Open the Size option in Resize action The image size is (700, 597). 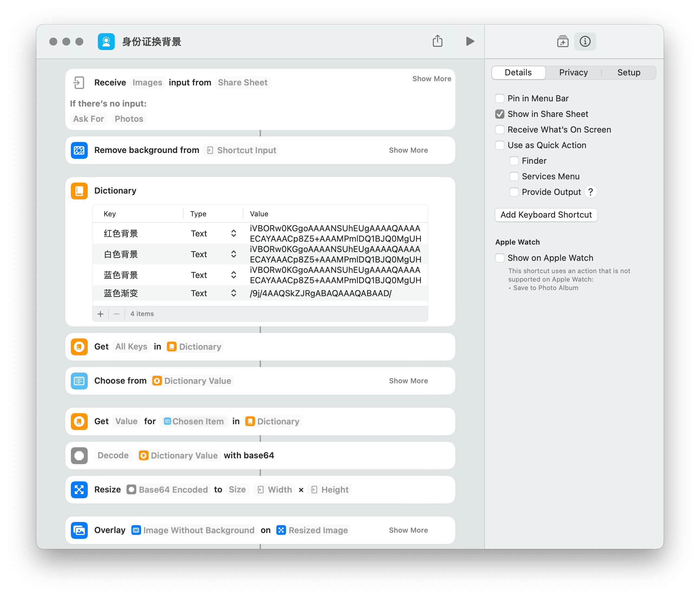coord(237,489)
